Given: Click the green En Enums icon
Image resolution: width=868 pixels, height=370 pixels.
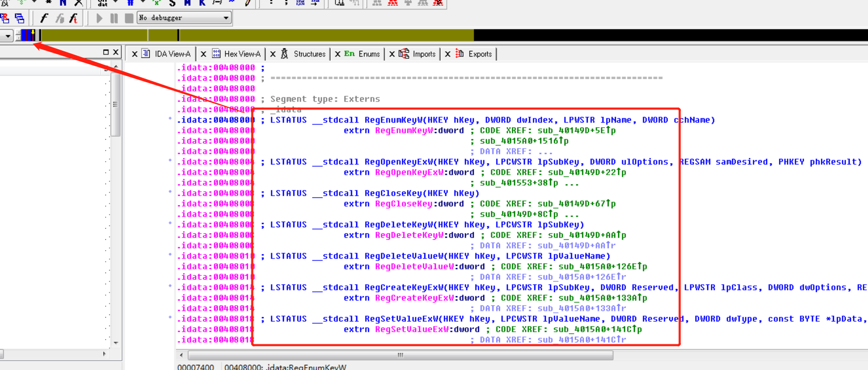Looking at the screenshot, I should [x=349, y=53].
